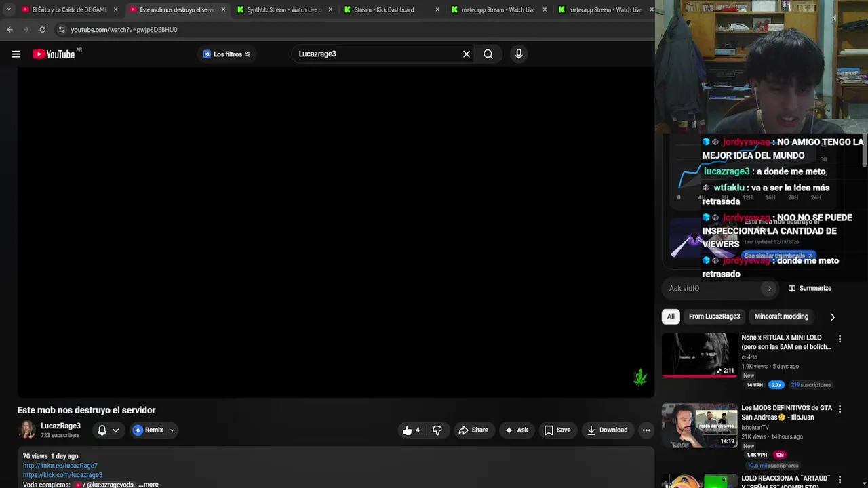The image size is (868, 488).
Task: Open the tab search dropdown arrow
Action: [x=9, y=9]
